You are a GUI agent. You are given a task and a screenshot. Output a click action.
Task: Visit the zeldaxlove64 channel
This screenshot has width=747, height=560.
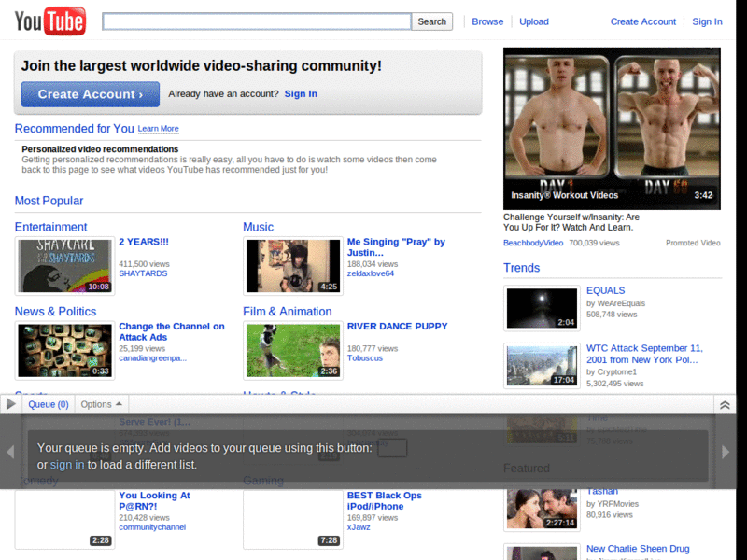click(x=371, y=273)
